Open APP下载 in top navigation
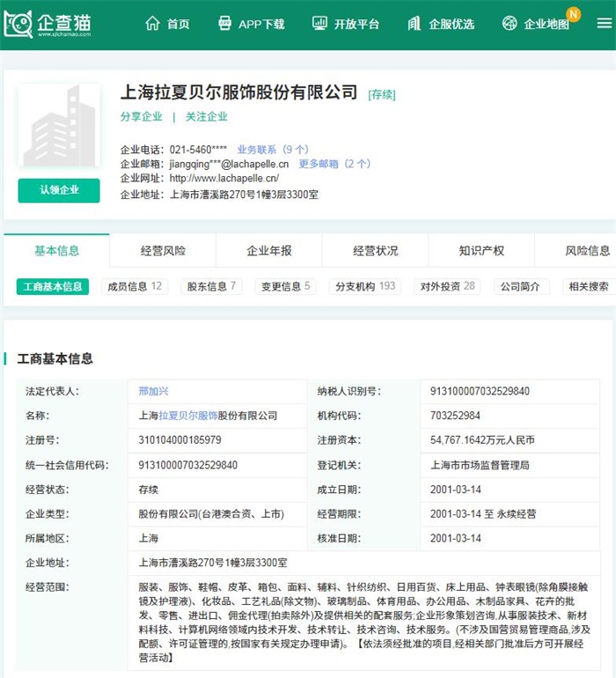The height and width of the screenshot is (678, 616). click(x=261, y=24)
